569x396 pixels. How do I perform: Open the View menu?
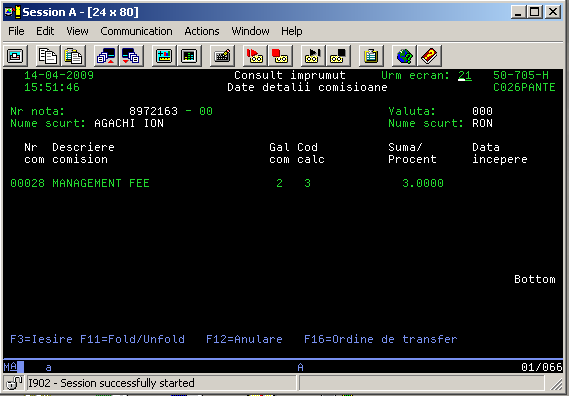(x=77, y=31)
